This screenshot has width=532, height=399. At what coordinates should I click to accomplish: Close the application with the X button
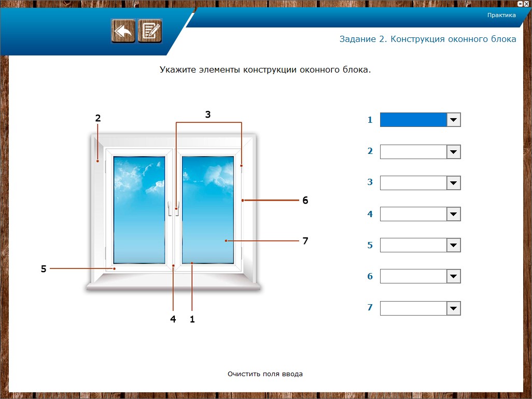click(x=527, y=3)
